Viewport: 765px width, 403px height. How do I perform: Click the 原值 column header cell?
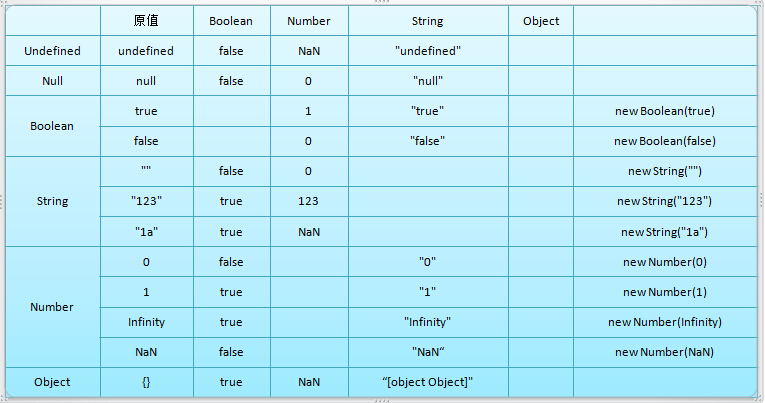[x=146, y=21]
